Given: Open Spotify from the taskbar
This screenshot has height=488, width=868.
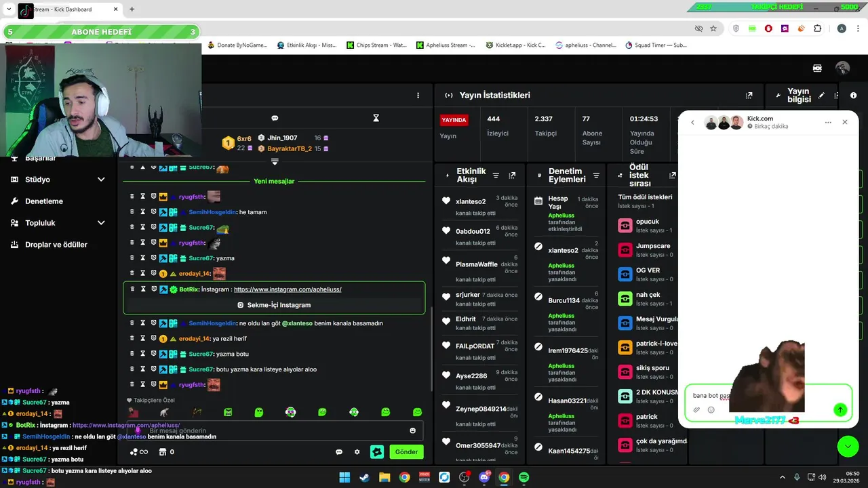Looking at the screenshot, I should pos(524,477).
